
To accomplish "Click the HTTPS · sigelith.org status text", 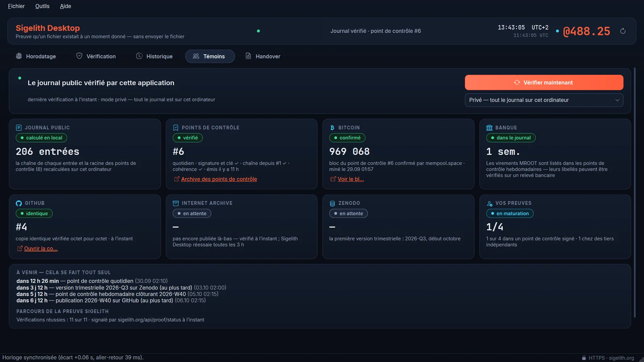I will [611, 358].
